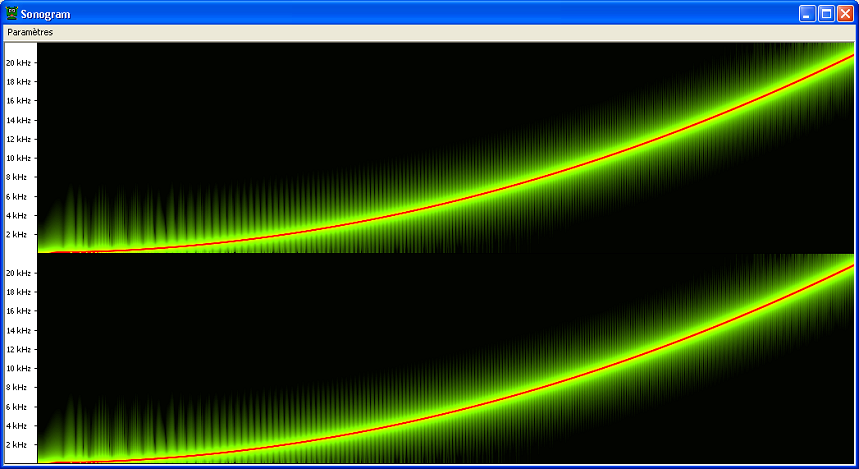The image size is (859, 469).
Task: Click the 10 kHz label on top channel
Action: (18, 158)
